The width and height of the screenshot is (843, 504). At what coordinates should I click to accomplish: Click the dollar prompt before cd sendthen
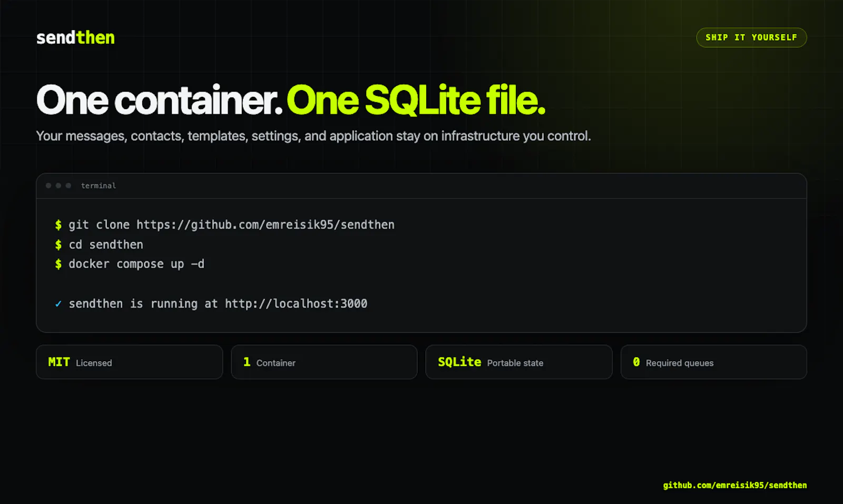58,244
